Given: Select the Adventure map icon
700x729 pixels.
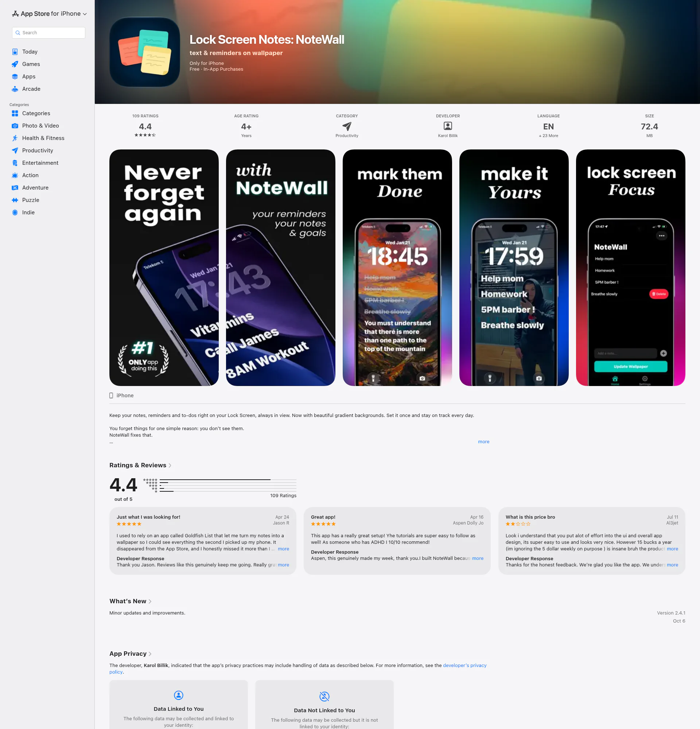Looking at the screenshot, I should pos(15,188).
